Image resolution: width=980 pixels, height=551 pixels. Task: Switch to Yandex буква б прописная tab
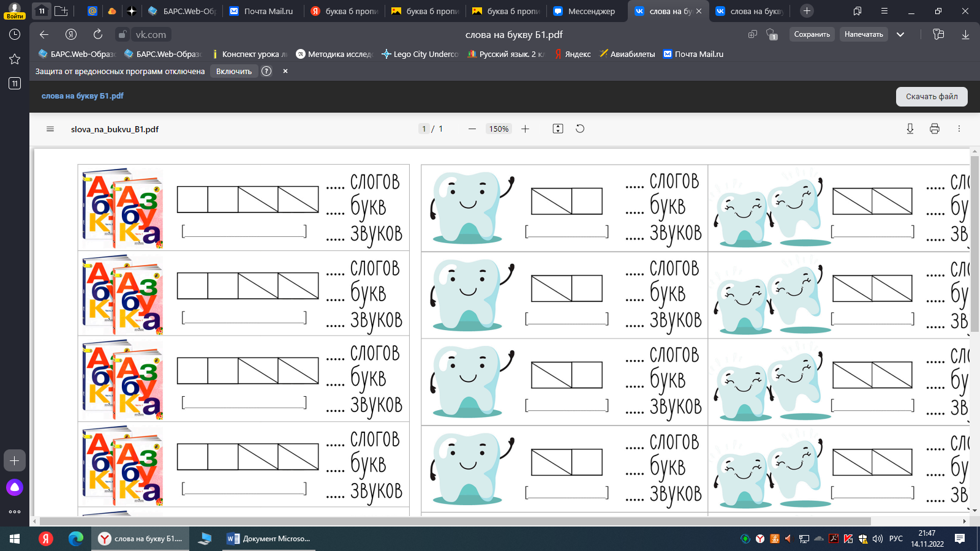(x=344, y=11)
